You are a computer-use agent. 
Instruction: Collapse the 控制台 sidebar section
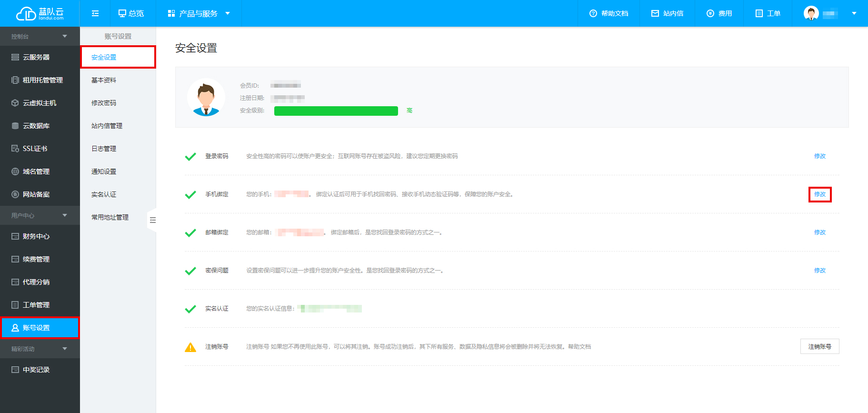65,36
